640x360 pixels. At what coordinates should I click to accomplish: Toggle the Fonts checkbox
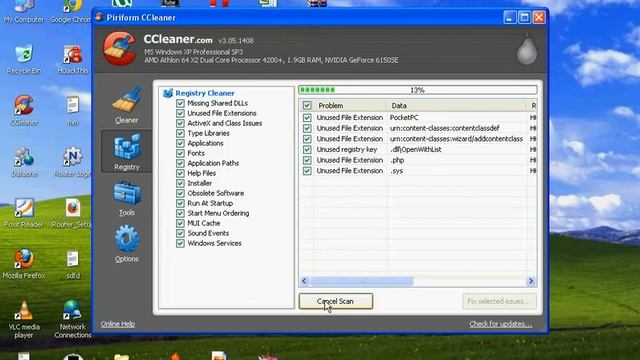point(180,153)
